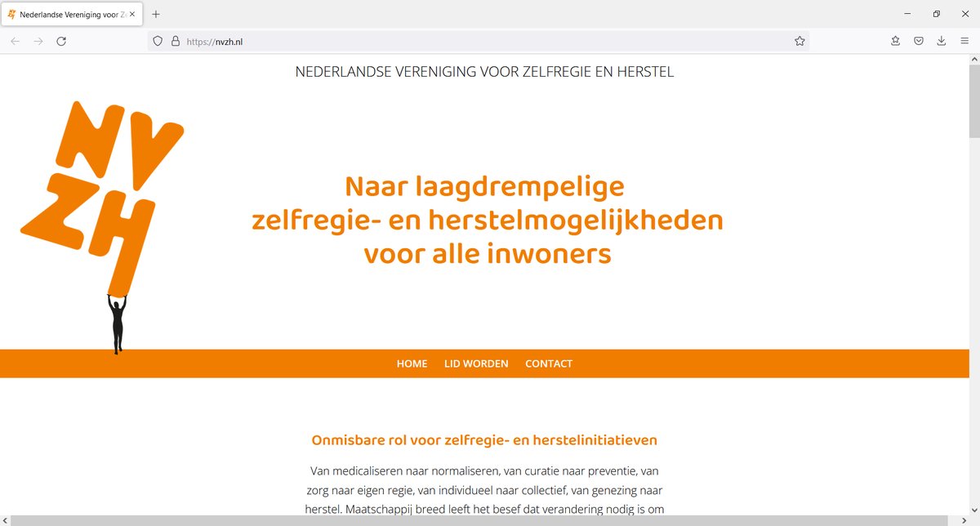Open the tracking protection shield panel
Screen dimensions: 980x526
[157, 40]
